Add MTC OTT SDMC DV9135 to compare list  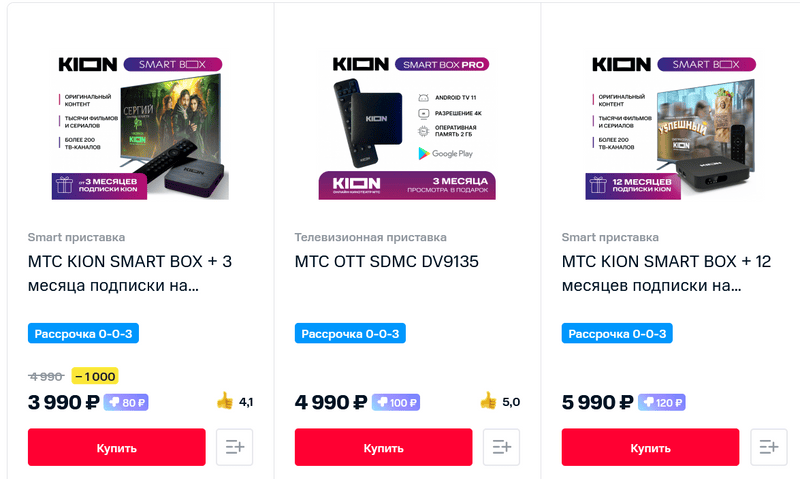pos(501,447)
